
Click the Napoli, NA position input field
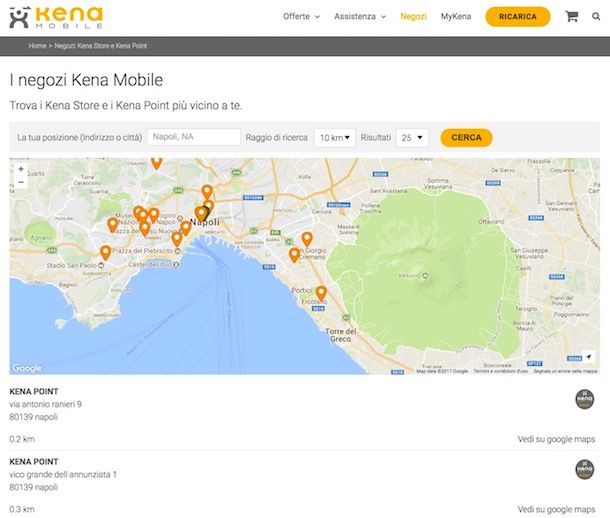pyautogui.click(x=194, y=137)
